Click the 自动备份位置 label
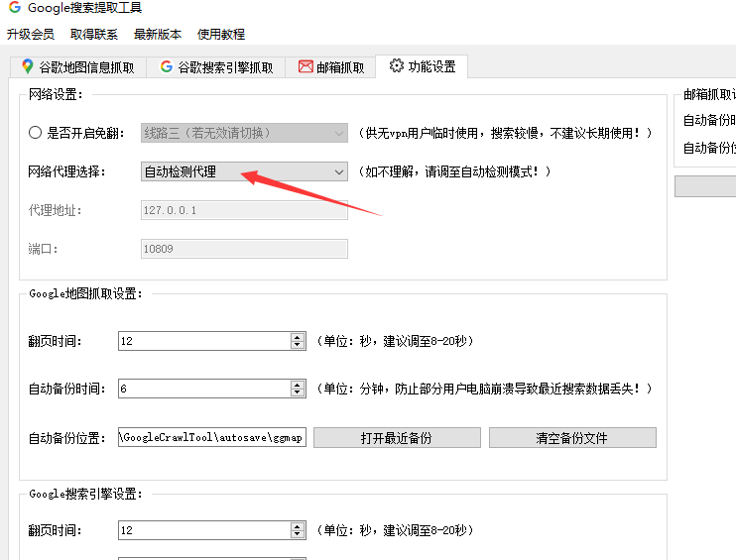The height and width of the screenshot is (560, 736). pos(67,438)
